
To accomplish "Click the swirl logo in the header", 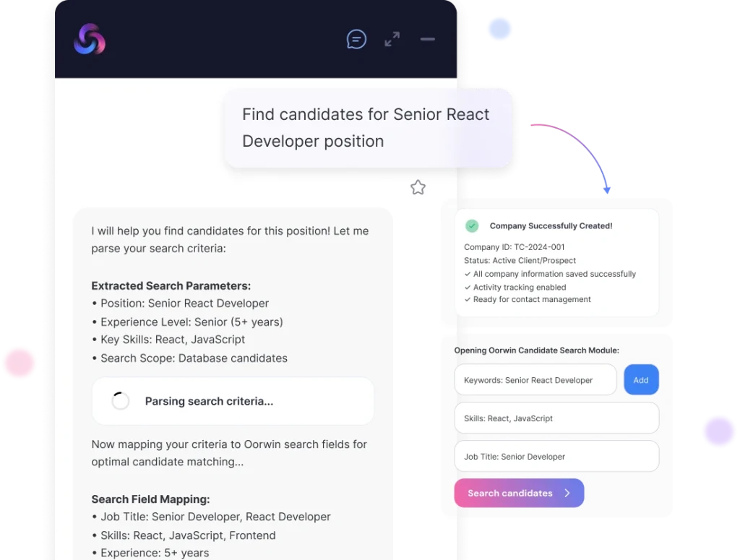I will click(90, 39).
